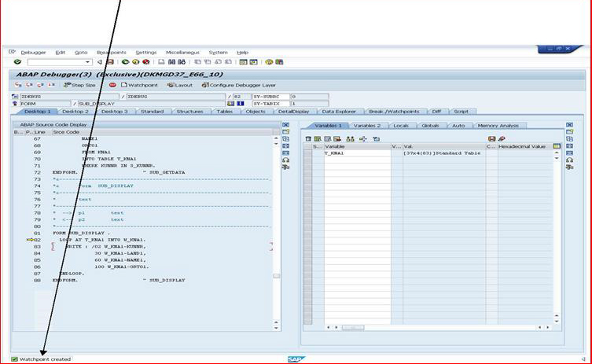This screenshot has height=364, width=592.
Task: Click the delete (trash) icon in variables toolbar
Action: 308,139
